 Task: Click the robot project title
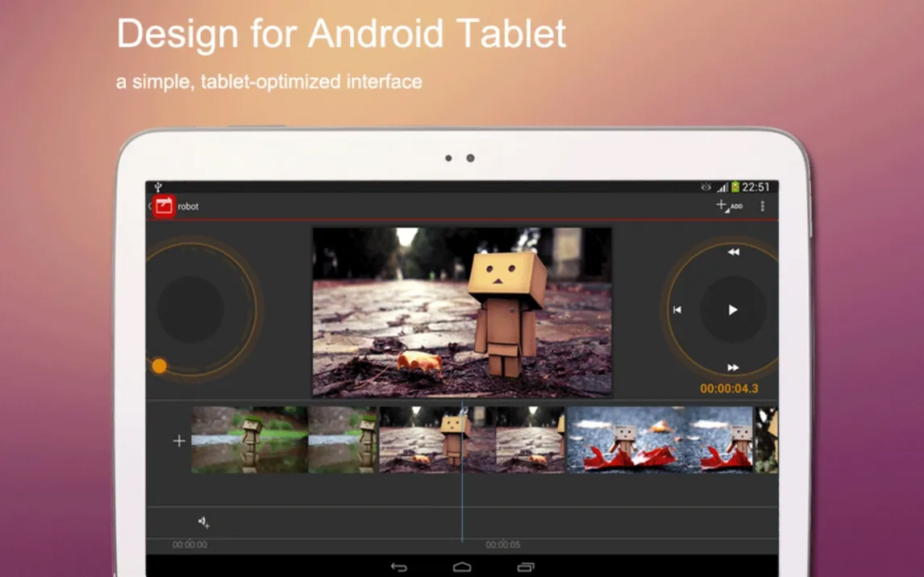[x=188, y=206]
